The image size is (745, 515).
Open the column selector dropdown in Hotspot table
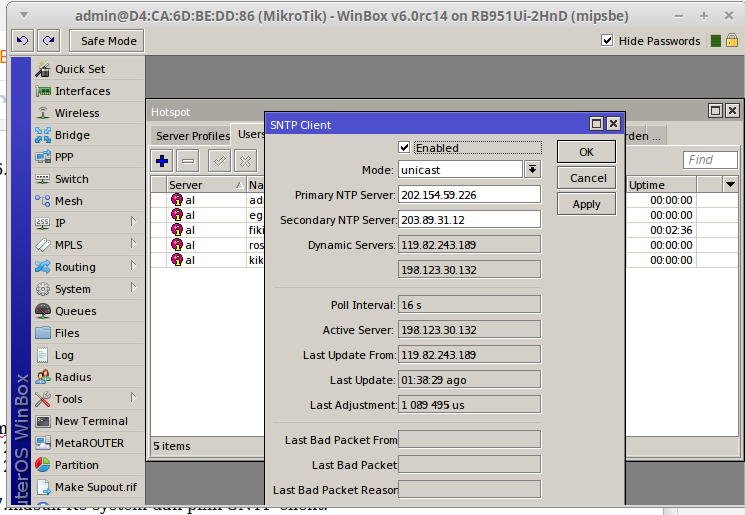730,184
